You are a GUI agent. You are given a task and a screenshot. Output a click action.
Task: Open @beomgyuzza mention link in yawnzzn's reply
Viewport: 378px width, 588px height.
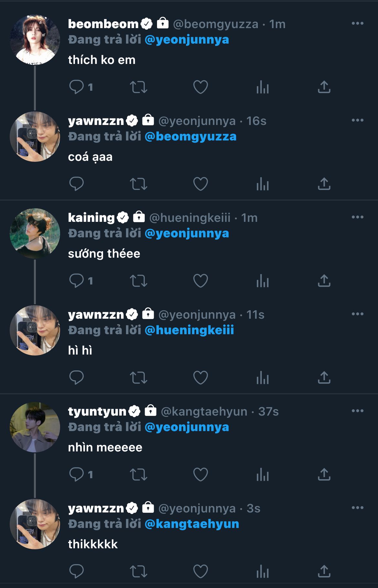tap(191, 137)
